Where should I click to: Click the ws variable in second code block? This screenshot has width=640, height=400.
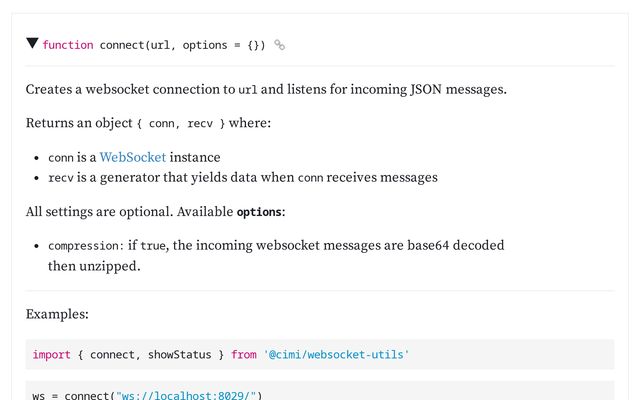(x=39, y=396)
